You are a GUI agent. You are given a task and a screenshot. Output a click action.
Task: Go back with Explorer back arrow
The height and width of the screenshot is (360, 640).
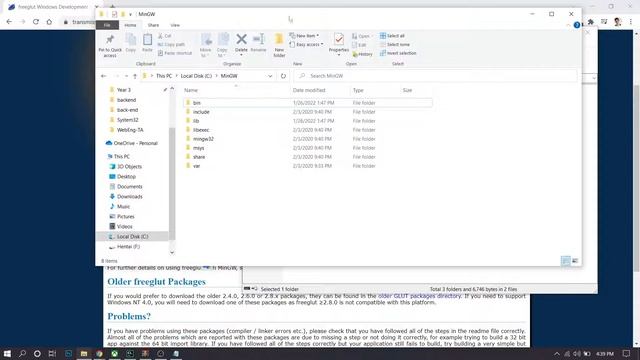104,76
